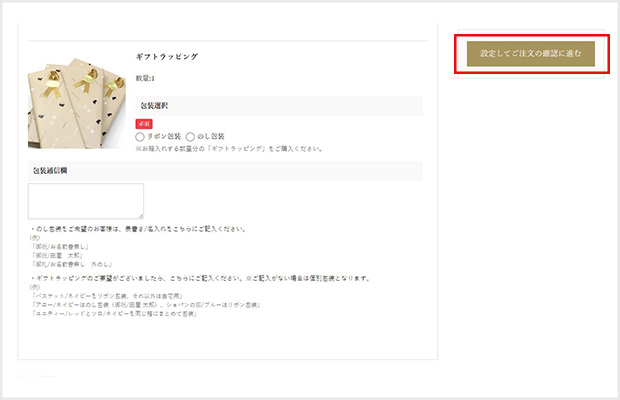The image size is (620, 400).
Task: Click the 包装通信欄 section heading
Action: pos(50,170)
